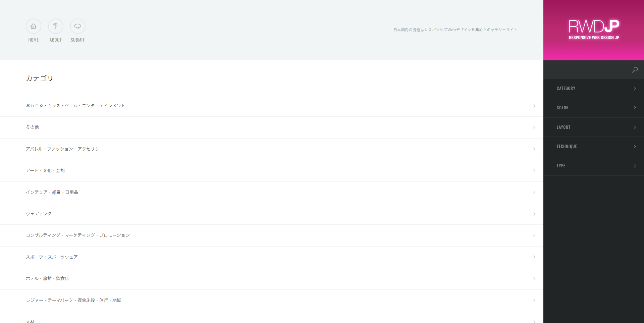Open the ABOUT question mark icon
Screen dimensions: 644x323
click(56, 26)
